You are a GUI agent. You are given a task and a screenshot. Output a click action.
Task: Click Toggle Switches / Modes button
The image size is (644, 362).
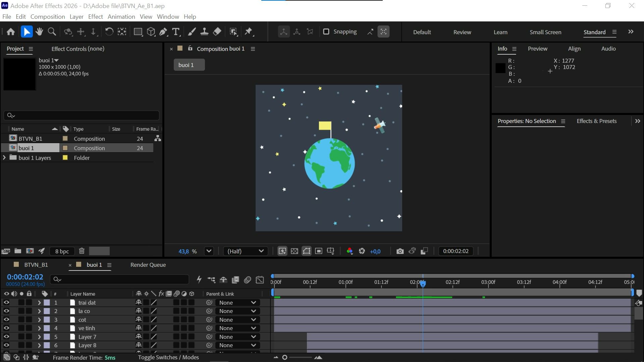pyautogui.click(x=168, y=357)
